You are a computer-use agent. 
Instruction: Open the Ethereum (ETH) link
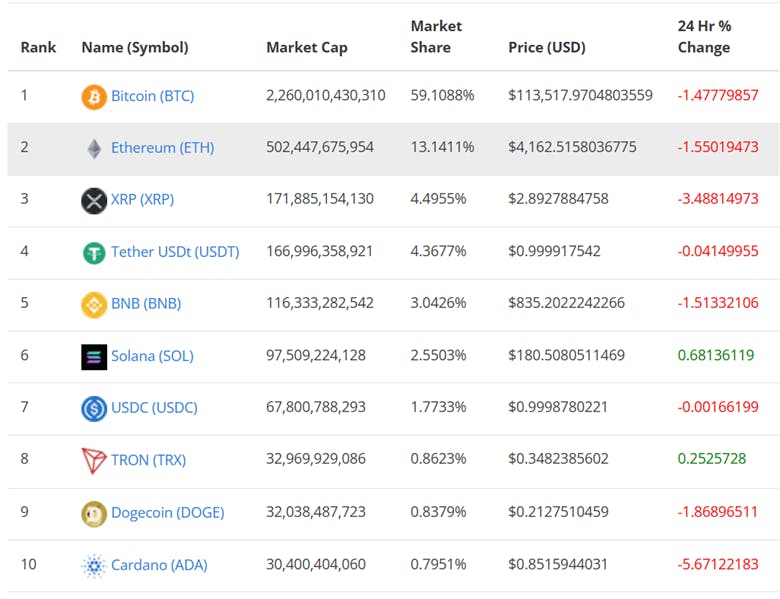pyautogui.click(x=163, y=148)
